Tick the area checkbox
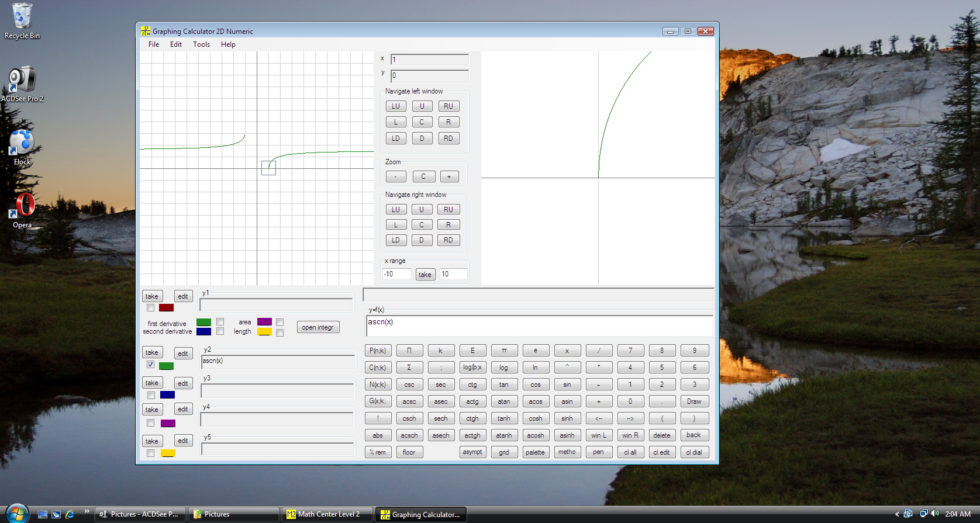 [x=280, y=322]
